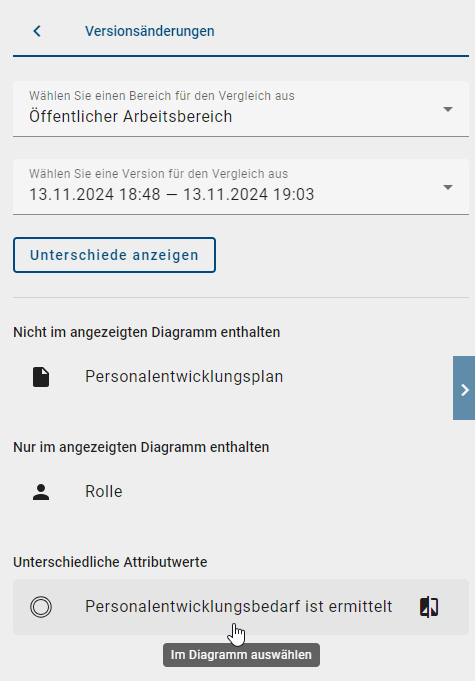This screenshot has width=475, height=681.
Task: Click the person icon beside Rolle
Action: [41, 492]
